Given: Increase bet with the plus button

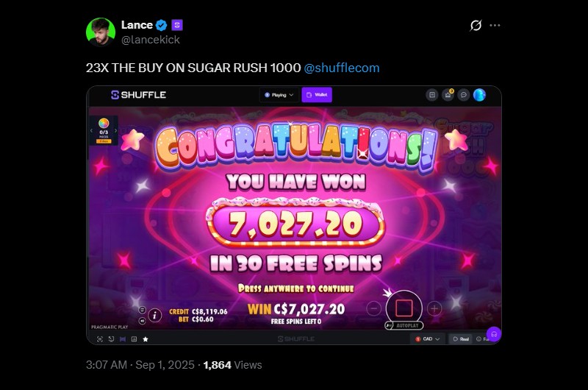Looking at the screenshot, I should coord(434,308).
